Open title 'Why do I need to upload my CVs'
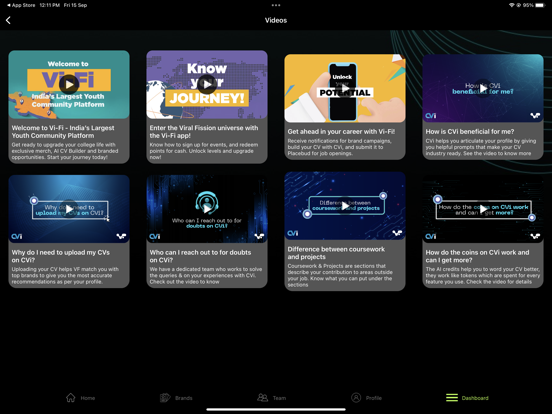The image size is (552, 414). pos(61,256)
